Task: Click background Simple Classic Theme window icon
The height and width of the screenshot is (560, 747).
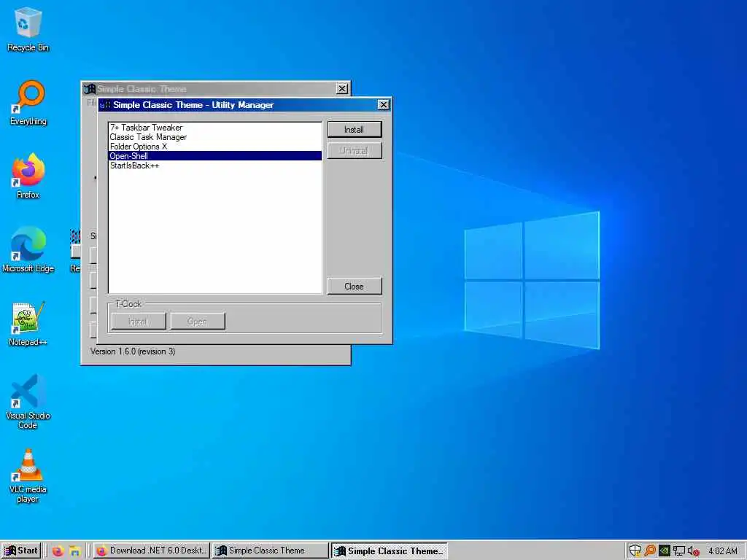Action: [90, 88]
